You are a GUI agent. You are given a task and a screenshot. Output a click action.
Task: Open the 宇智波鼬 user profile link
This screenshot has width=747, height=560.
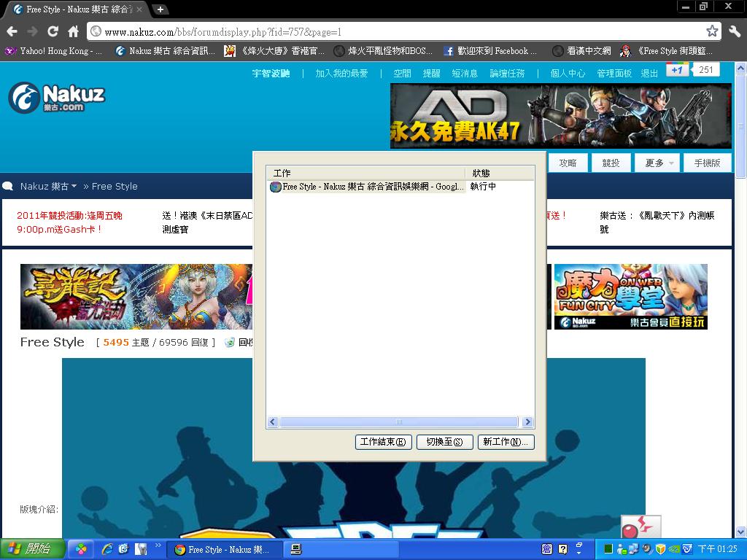point(271,74)
